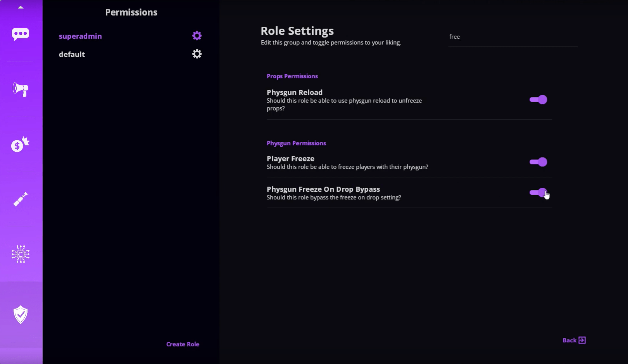The height and width of the screenshot is (364, 628).
Task: Select the default role
Action: click(72, 54)
